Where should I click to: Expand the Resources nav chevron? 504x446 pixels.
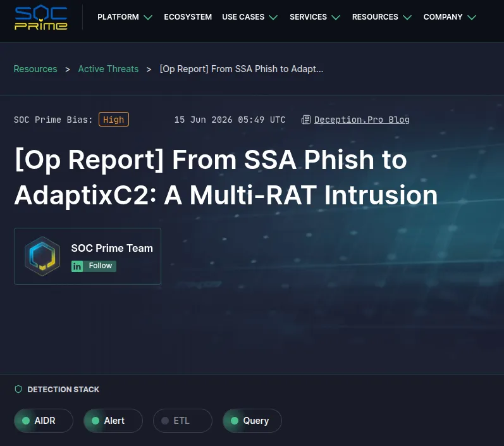click(407, 17)
